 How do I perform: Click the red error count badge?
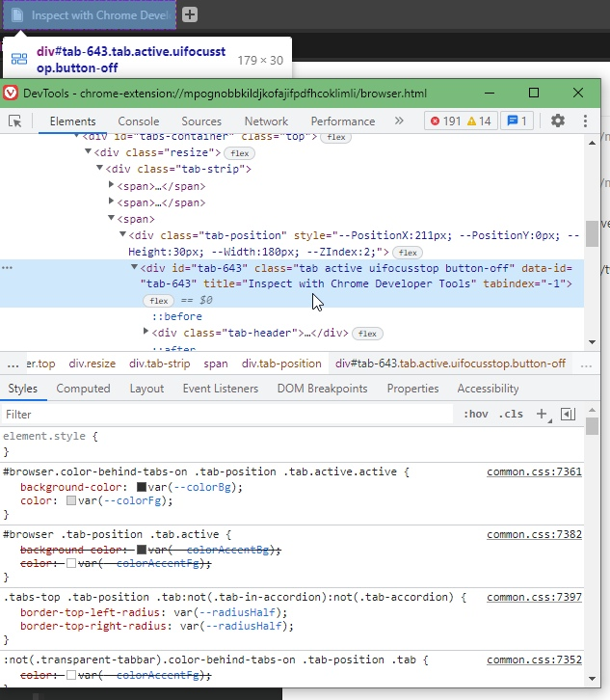446,121
